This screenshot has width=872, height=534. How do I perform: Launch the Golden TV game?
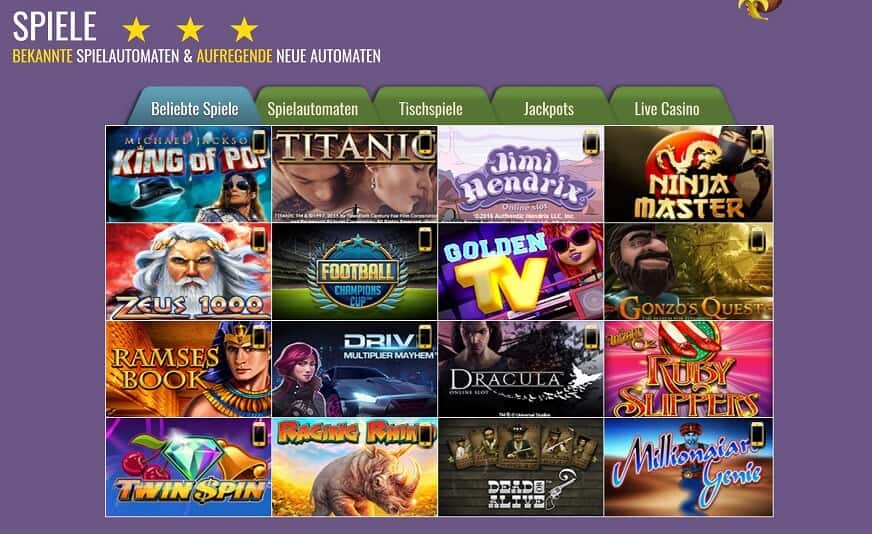521,271
